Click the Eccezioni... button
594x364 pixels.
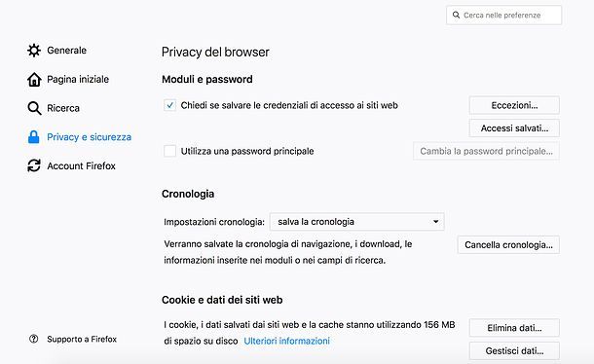click(x=514, y=105)
